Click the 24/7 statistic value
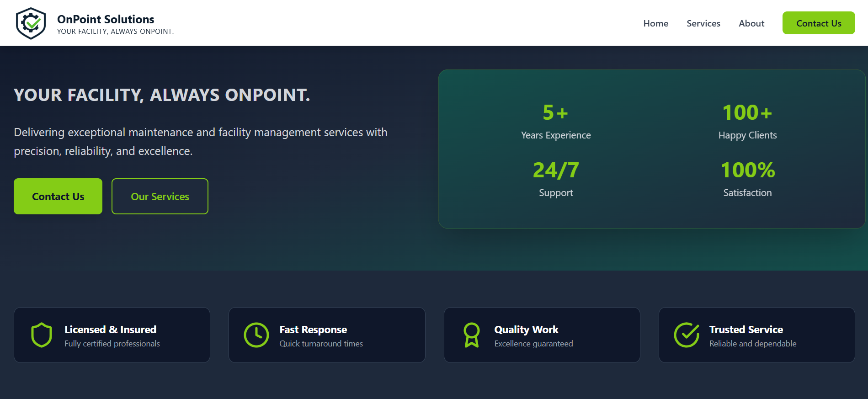Screen dimensions: 868x399 pos(556,170)
